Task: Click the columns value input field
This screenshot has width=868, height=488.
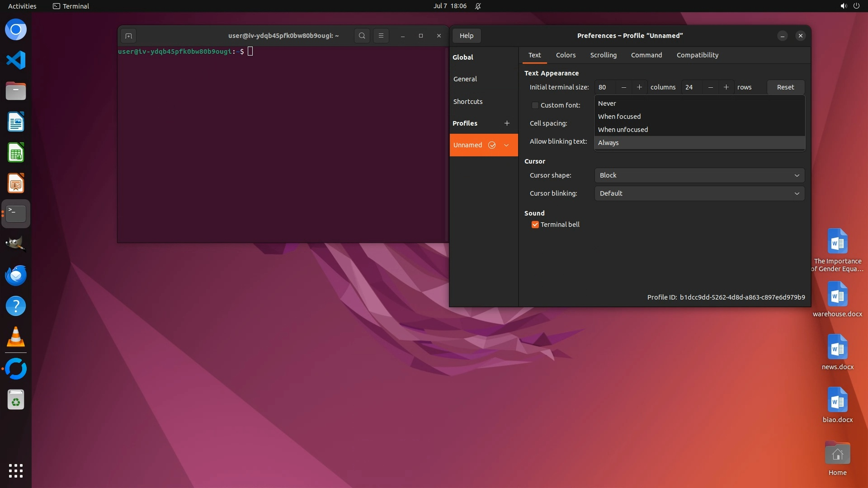Action: pos(605,87)
